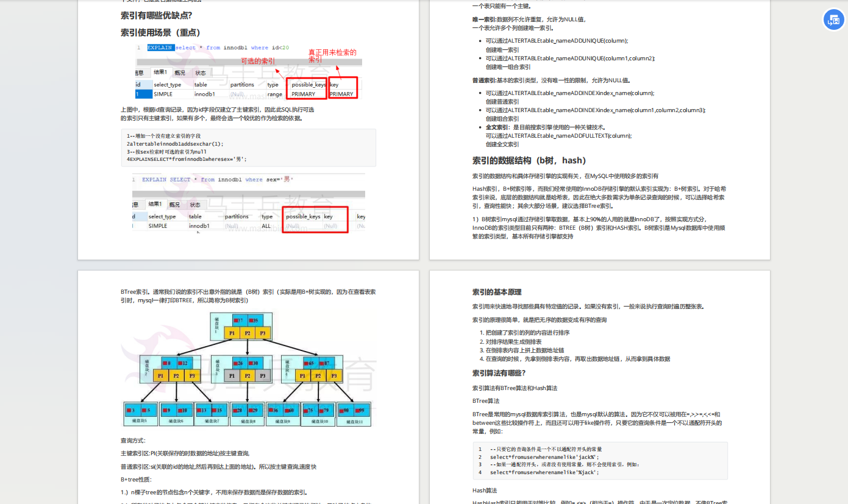Click the red annotation "可选的索引"
Image resolution: width=848 pixels, height=504 pixels.
[257, 61]
